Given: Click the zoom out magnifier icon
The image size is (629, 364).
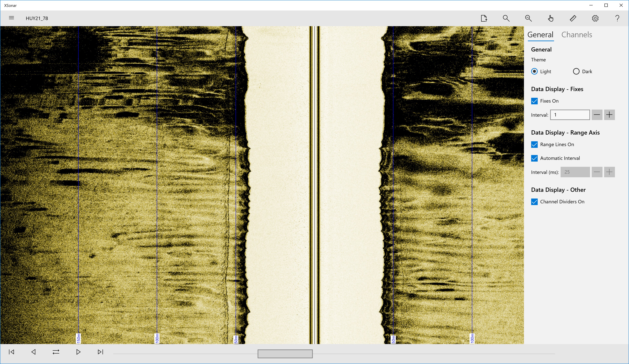Looking at the screenshot, I should click(528, 18).
